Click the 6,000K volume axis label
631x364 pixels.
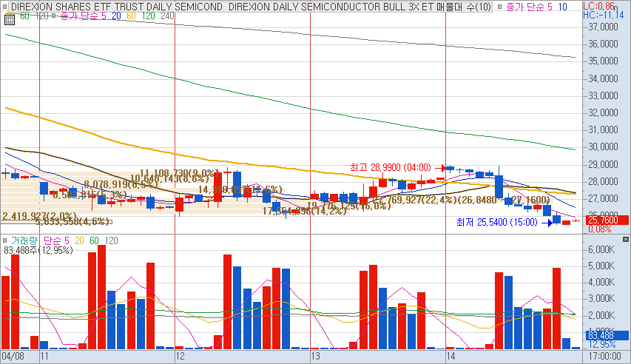(601, 249)
